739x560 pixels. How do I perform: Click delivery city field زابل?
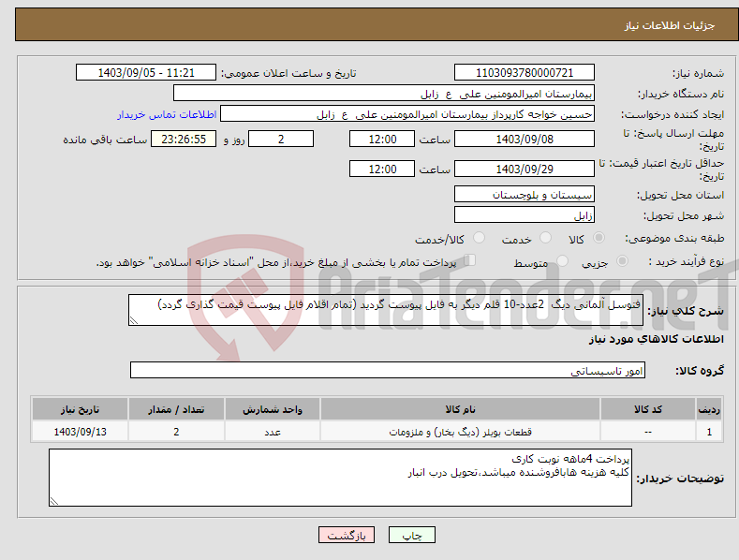(x=525, y=215)
